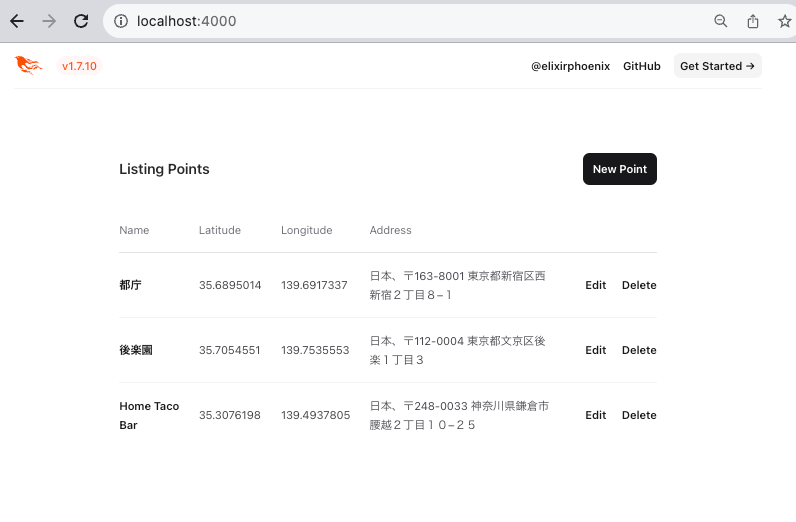This screenshot has width=796, height=522.
Task: Select the Longitude column header
Action: (307, 230)
